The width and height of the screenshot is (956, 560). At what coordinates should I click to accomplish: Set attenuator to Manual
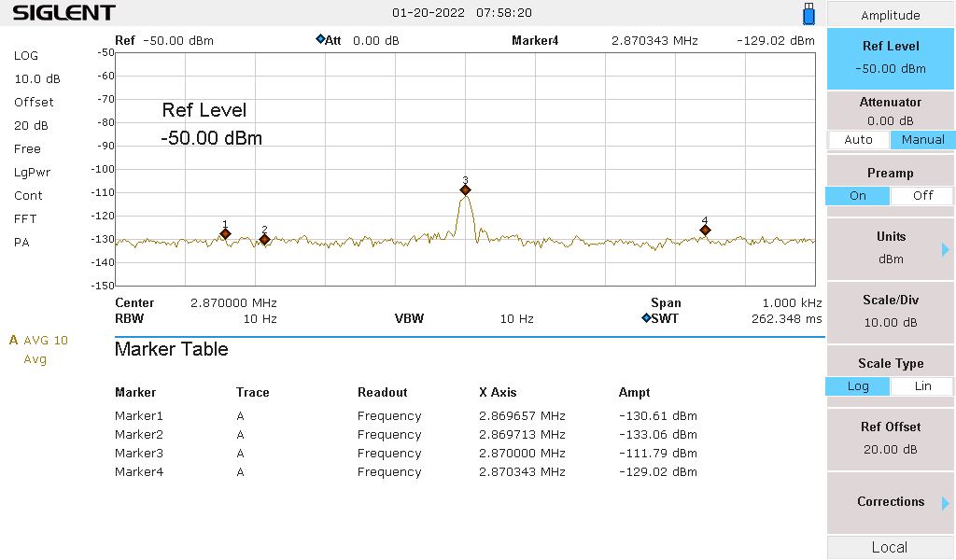pyautogui.click(x=922, y=140)
